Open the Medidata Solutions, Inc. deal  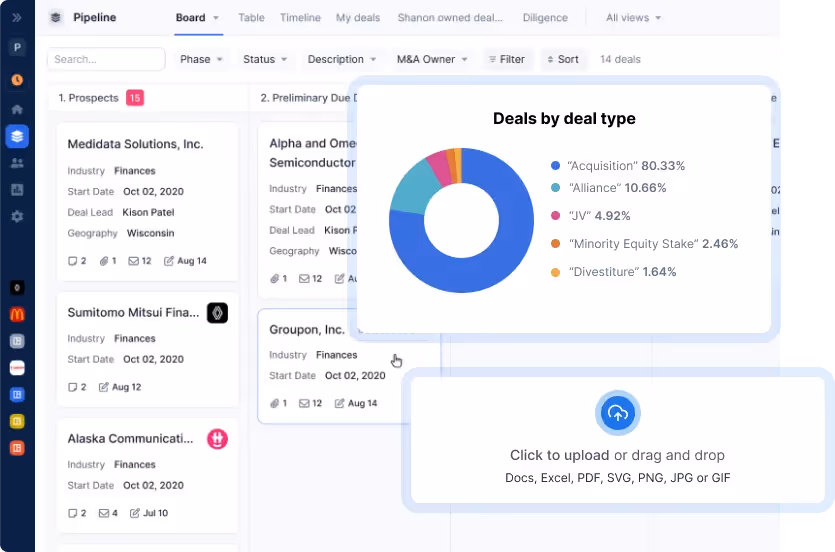(x=135, y=144)
